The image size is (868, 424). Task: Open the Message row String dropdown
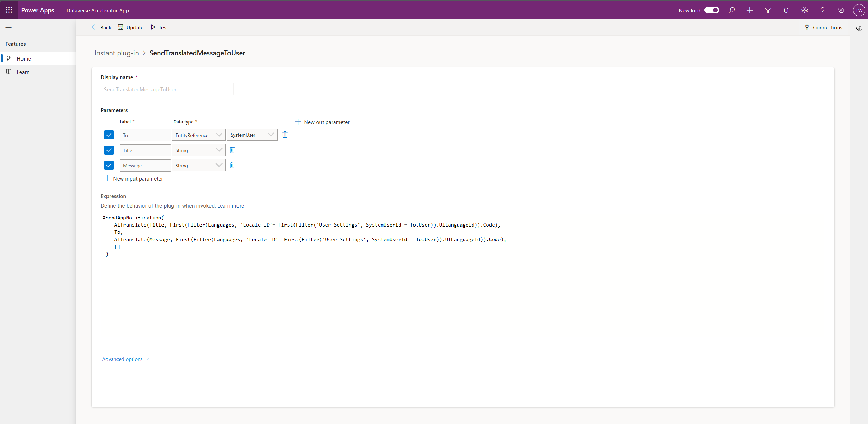[x=199, y=165]
